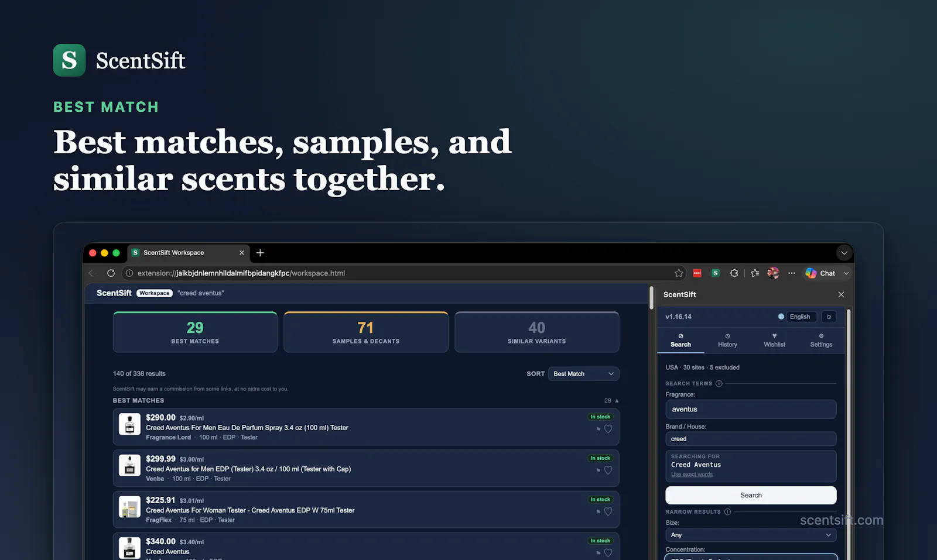Viewport: 937px width, 560px height.
Task: Reload the workspace page
Action: [111, 273]
